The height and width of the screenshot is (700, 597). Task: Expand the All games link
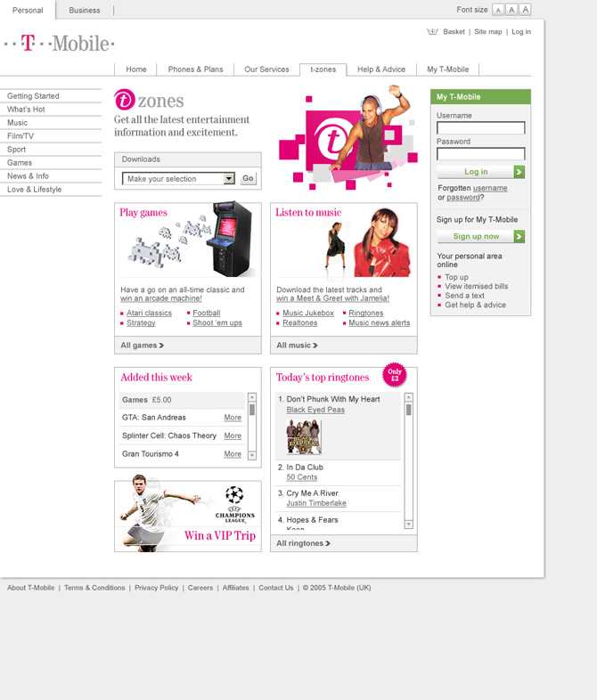(x=143, y=346)
